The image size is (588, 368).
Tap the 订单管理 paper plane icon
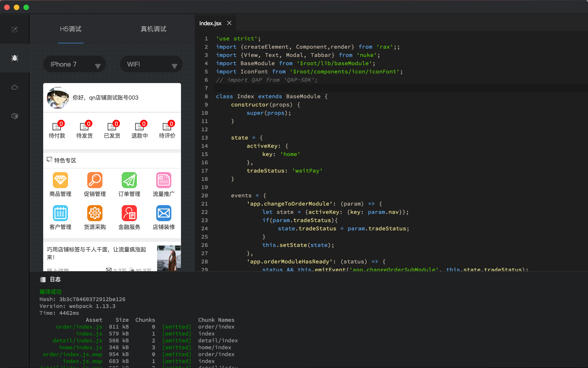pos(129,180)
